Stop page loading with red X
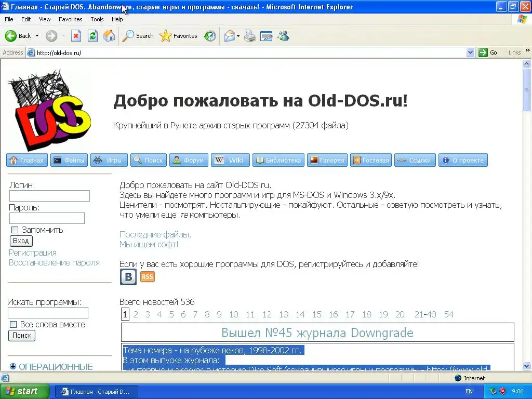The width and height of the screenshot is (532, 399). [76, 36]
